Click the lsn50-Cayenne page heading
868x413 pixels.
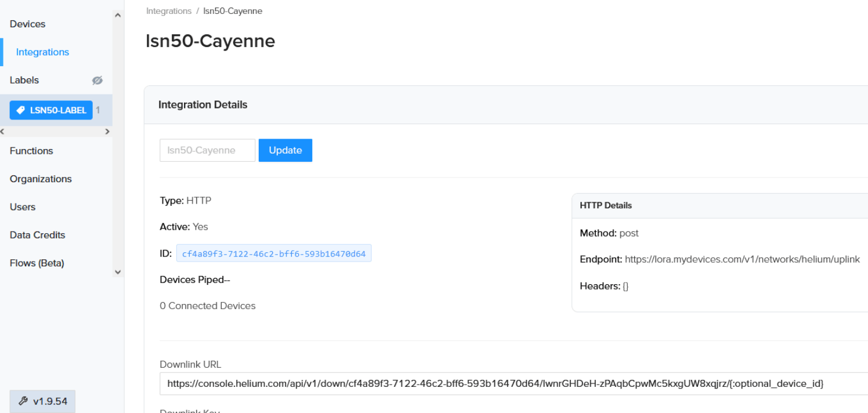coord(211,41)
